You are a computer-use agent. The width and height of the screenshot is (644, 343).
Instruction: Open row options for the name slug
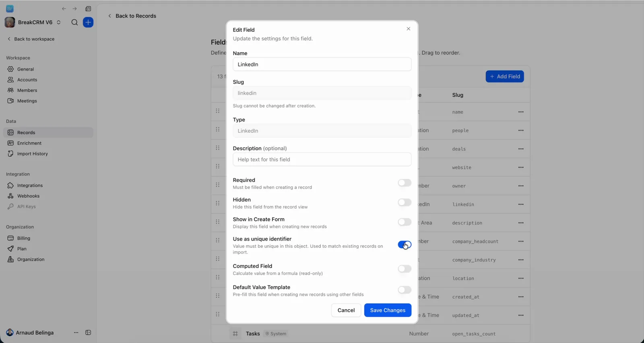pyautogui.click(x=521, y=112)
